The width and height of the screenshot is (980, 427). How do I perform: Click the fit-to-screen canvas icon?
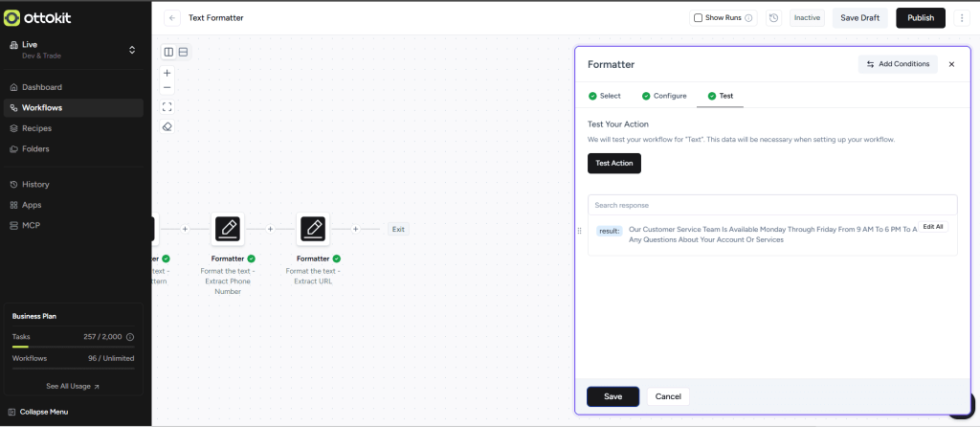coord(167,106)
